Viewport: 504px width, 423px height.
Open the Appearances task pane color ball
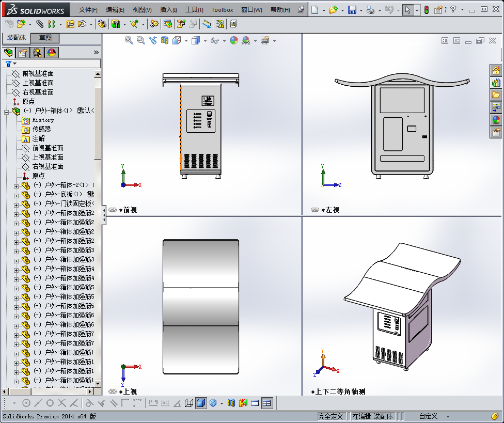496,120
